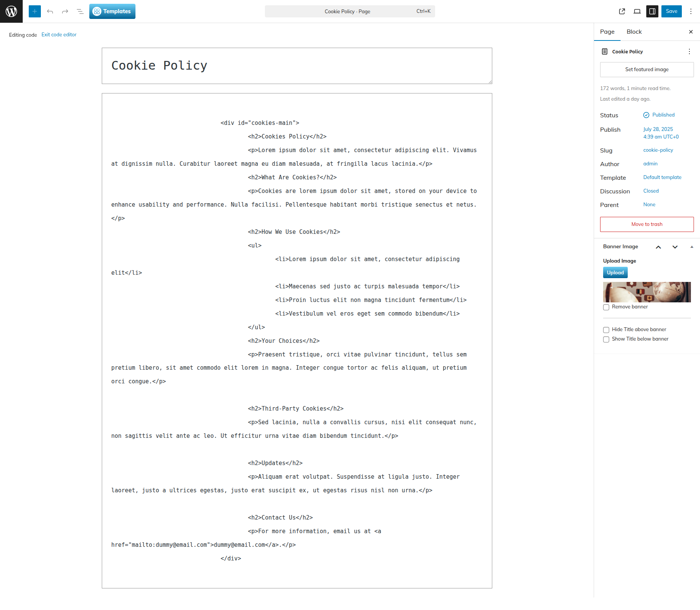Screen dimensions: 700x610
Task: Click Exit code editor link
Action: point(59,35)
